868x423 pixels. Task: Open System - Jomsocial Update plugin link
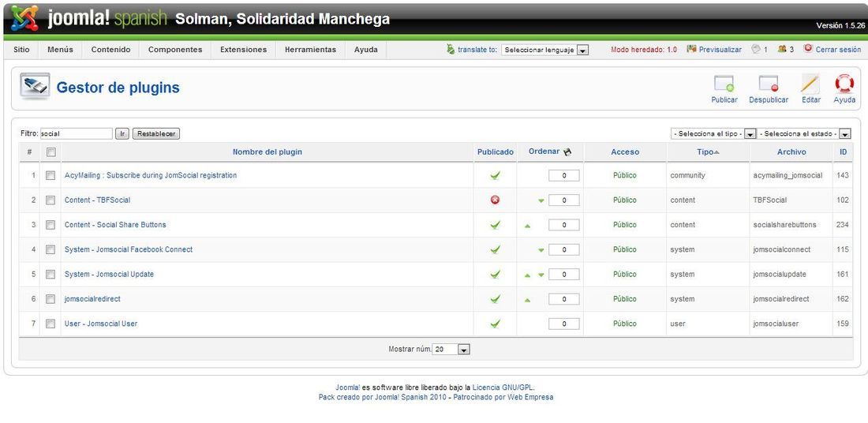(109, 274)
